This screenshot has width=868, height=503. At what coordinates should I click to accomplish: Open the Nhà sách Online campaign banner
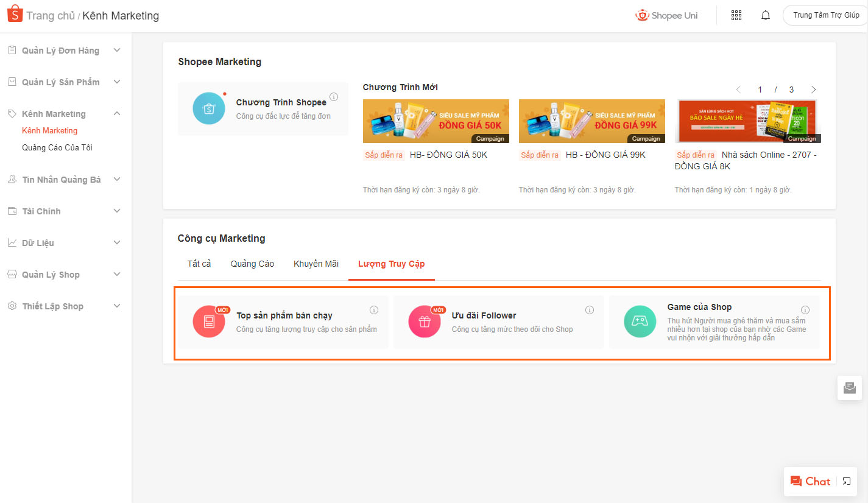748,121
